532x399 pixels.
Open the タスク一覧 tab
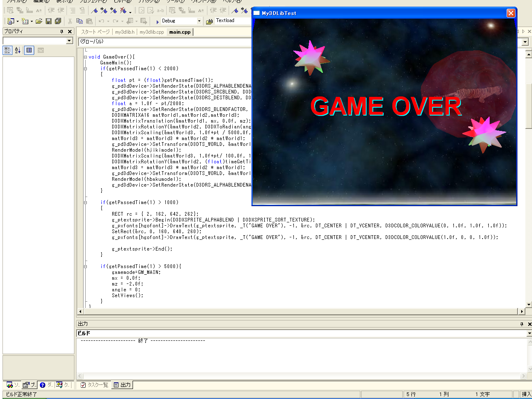[94, 385]
